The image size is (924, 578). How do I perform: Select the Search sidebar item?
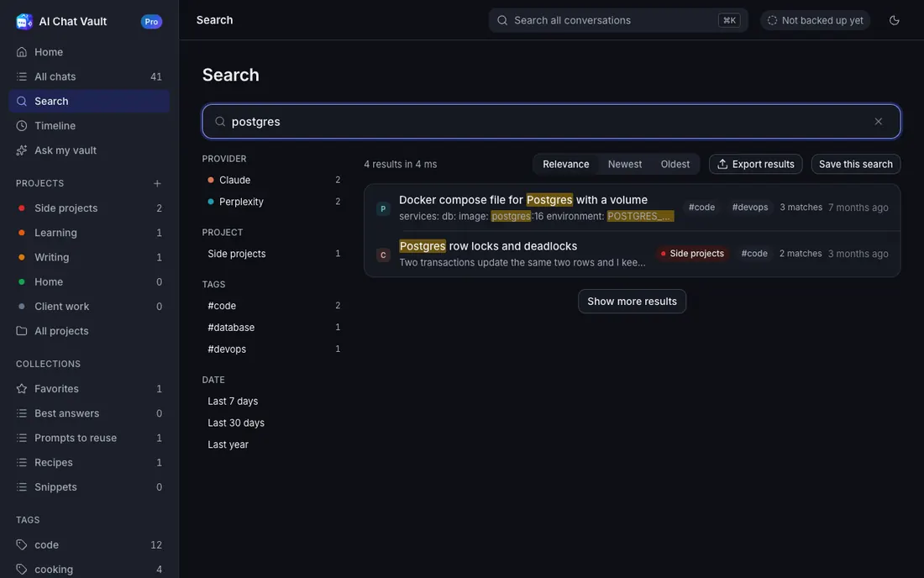[x=89, y=102]
